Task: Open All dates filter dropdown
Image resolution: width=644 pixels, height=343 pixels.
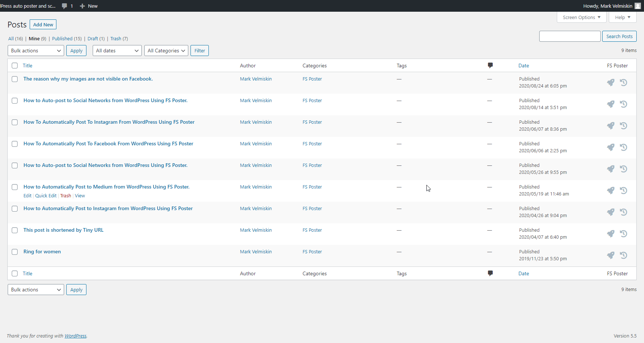Action: tap(117, 51)
